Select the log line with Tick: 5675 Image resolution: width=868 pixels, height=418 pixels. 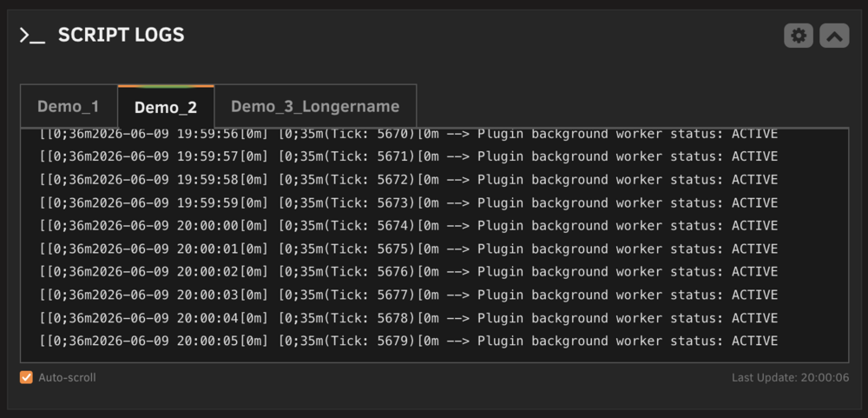click(x=409, y=249)
